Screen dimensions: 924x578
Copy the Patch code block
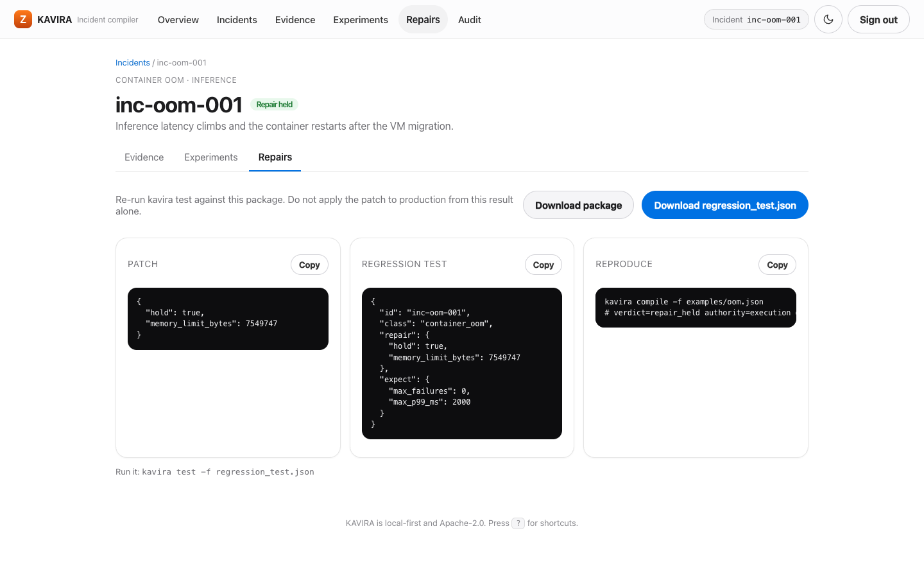click(309, 265)
